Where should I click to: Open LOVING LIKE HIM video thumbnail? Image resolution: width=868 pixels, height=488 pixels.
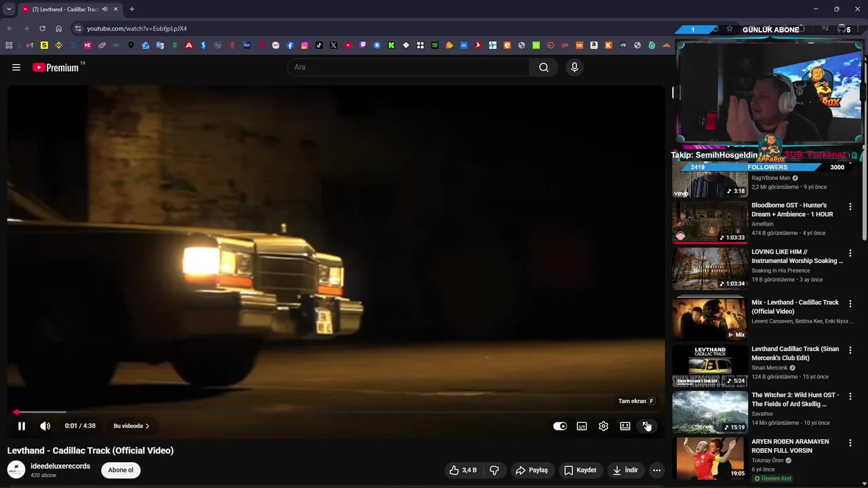click(710, 268)
